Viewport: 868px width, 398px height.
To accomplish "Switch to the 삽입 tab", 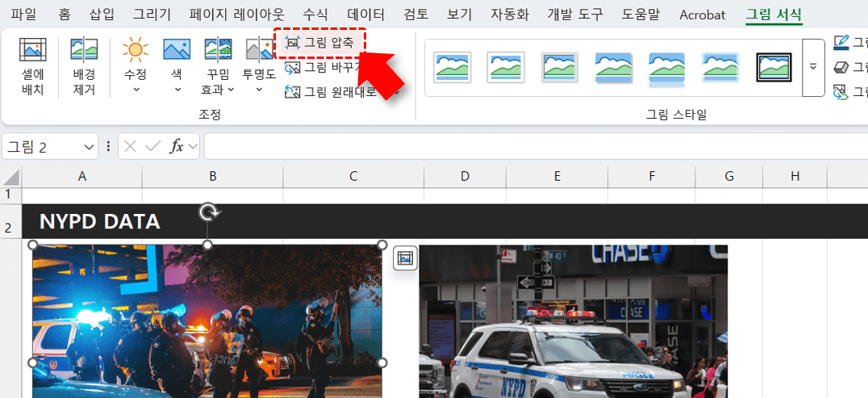I will click(x=102, y=14).
